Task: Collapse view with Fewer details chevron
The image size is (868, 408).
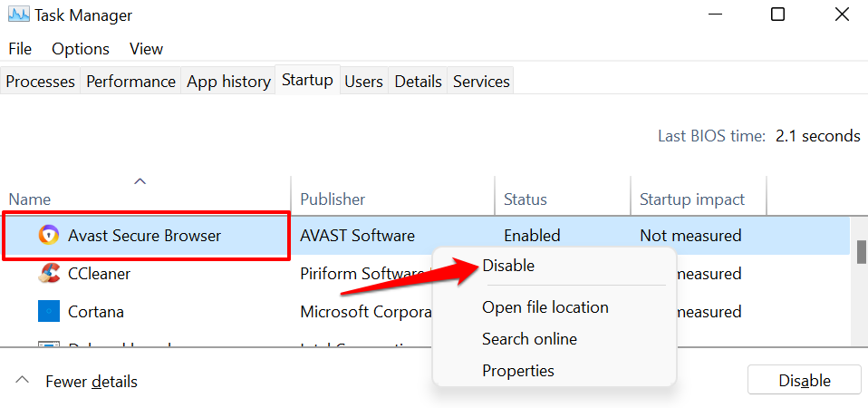Action: (x=23, y=381)
